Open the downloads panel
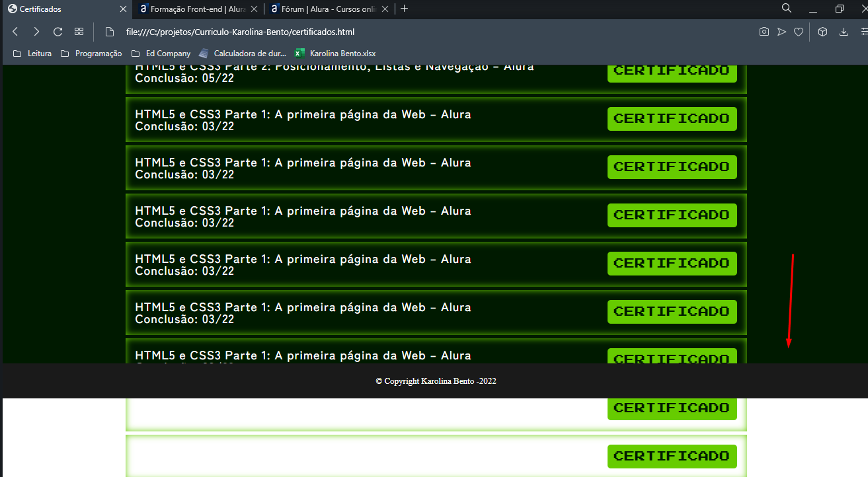 (x=844, y=32)
